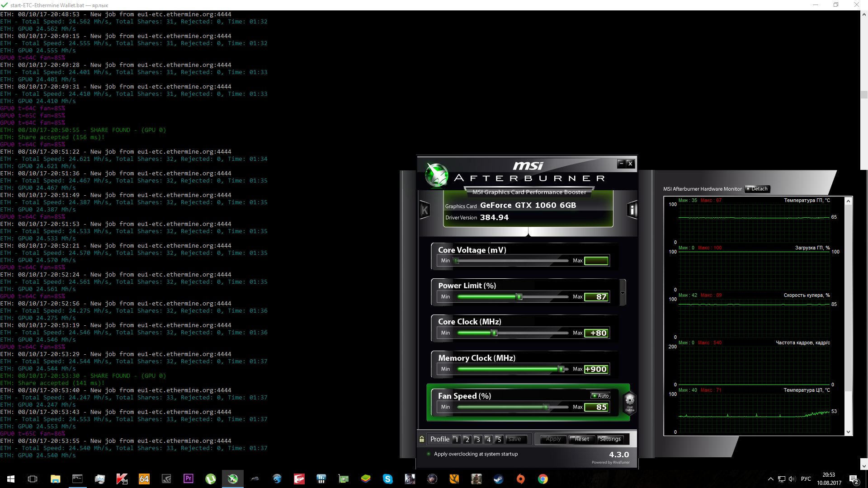868x488 pixels.
Task: Open the Afterburner information i button
Action: point(632,210)
